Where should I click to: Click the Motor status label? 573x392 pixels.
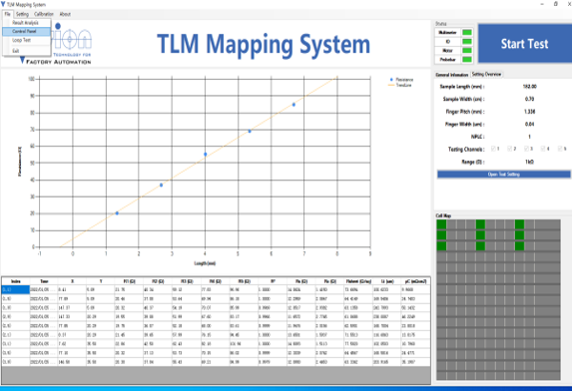click(447, 50)
